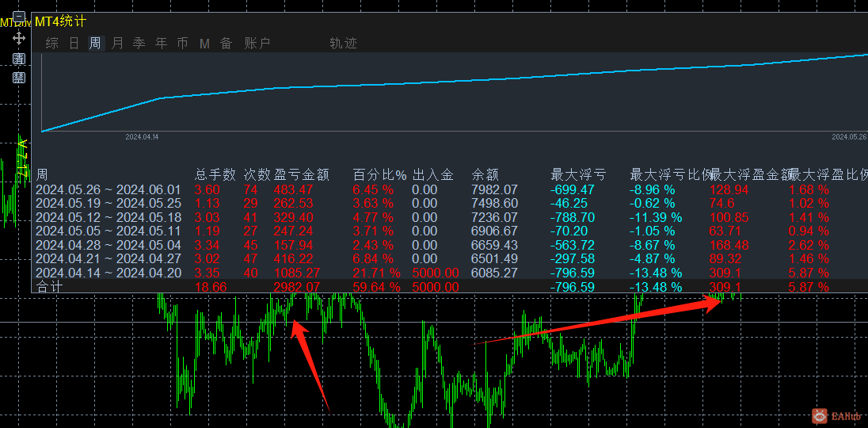This screenshot has width=868, height=428.
Task: Click max floating loss -699.47
Action: (x=573, y=190)
